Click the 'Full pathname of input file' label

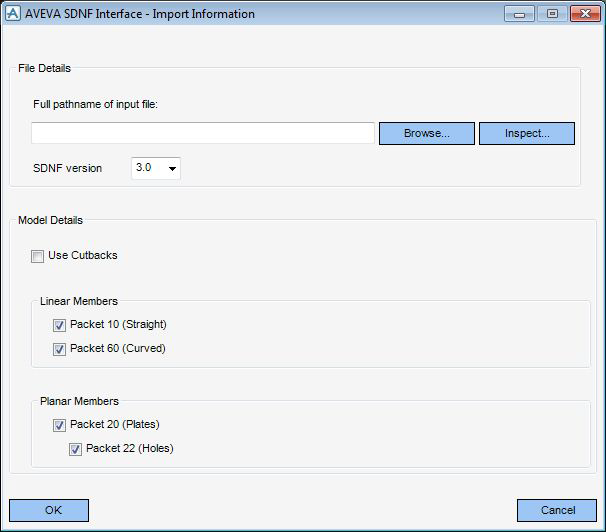coord(95,104)
